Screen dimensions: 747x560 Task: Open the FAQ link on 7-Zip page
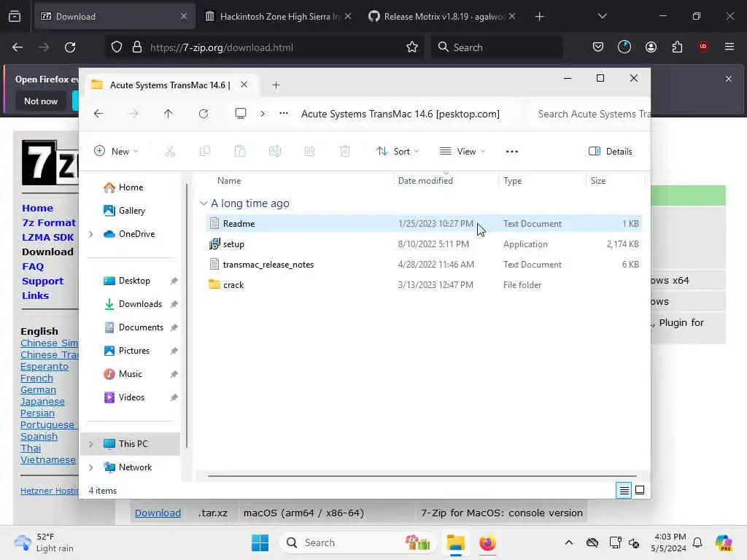(33, 267)
